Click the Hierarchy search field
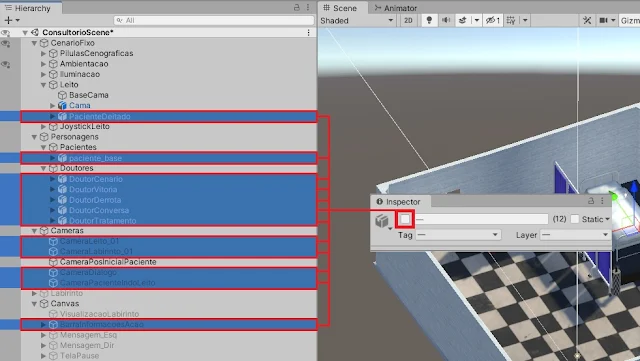 (214, 20)
